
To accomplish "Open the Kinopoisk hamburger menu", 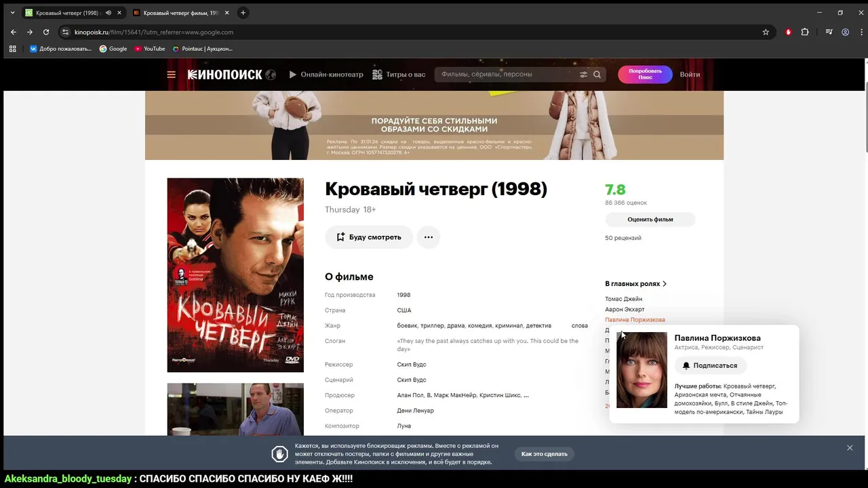I will tap(172, 75).
